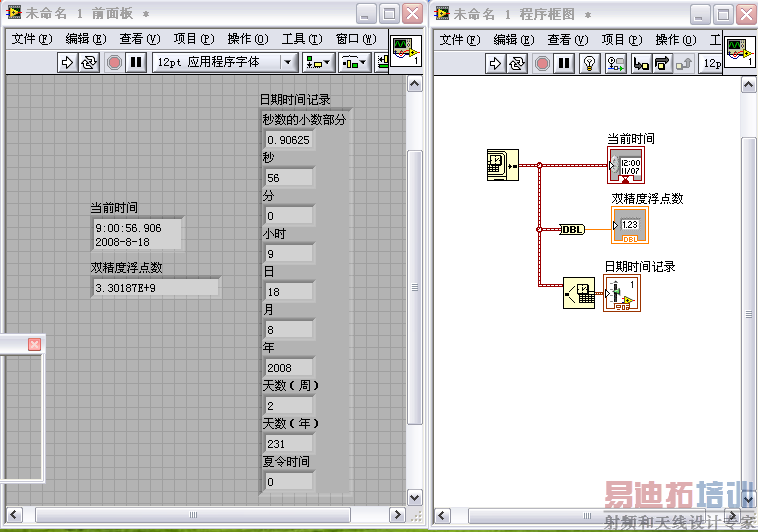
Task: Maximize the front panel window
Action: [x=389, y=14]
